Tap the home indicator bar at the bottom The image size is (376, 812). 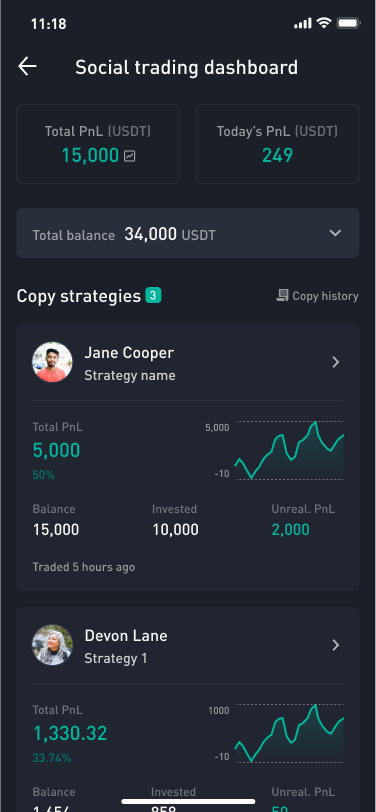pos(188,802)
